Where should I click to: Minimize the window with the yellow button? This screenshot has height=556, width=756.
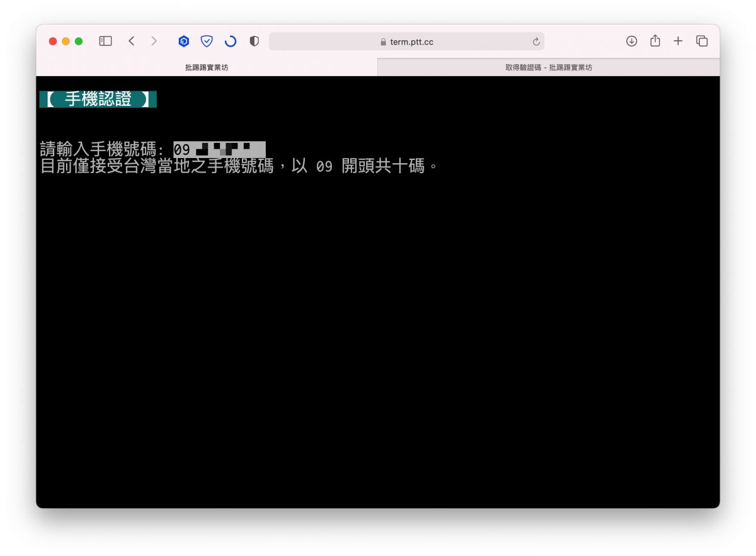coord(66,41)
